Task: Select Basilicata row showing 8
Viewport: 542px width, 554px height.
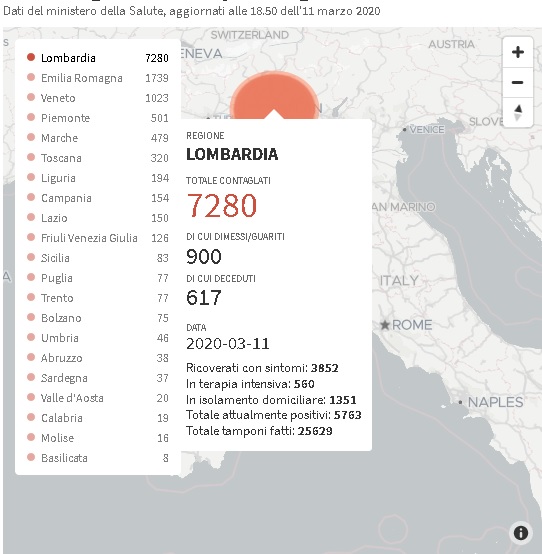Action: pos(98,458)
